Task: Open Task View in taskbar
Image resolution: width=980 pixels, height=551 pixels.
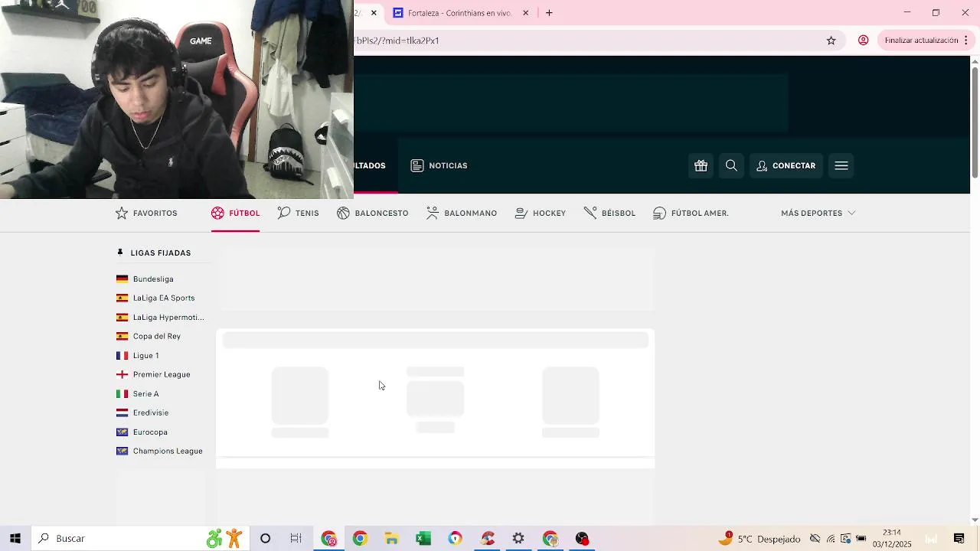Action: [296, 539]
